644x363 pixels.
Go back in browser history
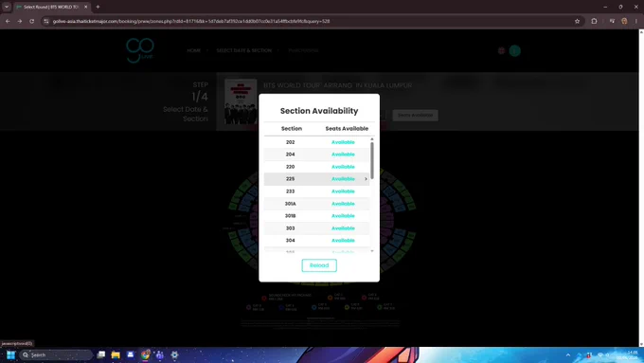coord(8,21)
